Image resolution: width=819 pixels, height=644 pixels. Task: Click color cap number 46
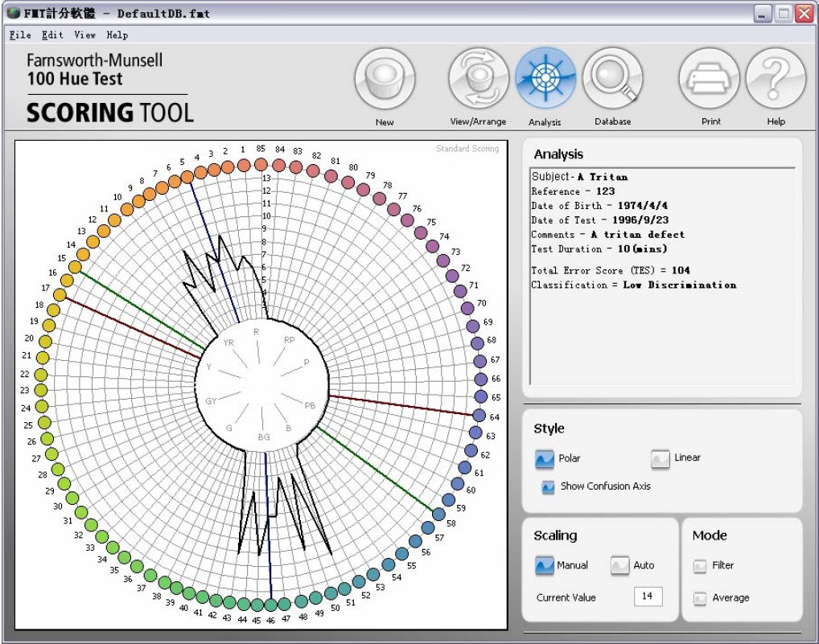271,605
